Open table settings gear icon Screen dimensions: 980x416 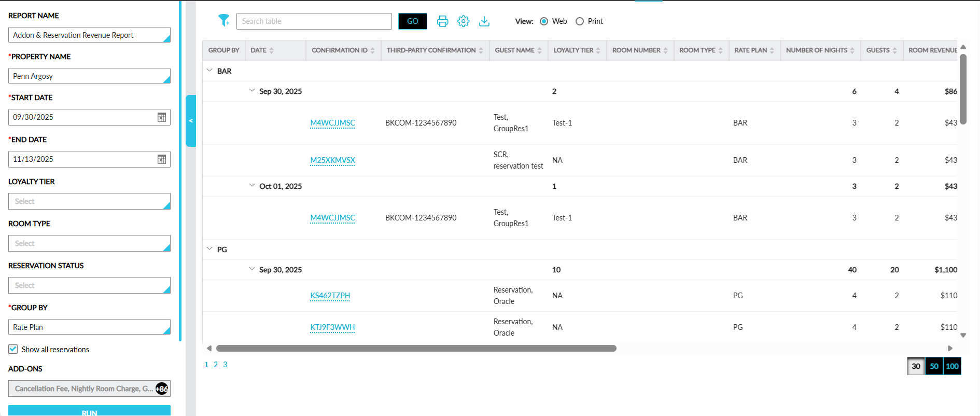click(463, 21)
